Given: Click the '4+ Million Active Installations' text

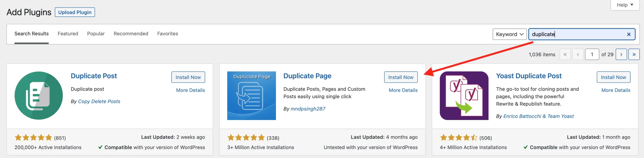Looking at the screenshot, I should pyautogui.click(x=473, y=147).
